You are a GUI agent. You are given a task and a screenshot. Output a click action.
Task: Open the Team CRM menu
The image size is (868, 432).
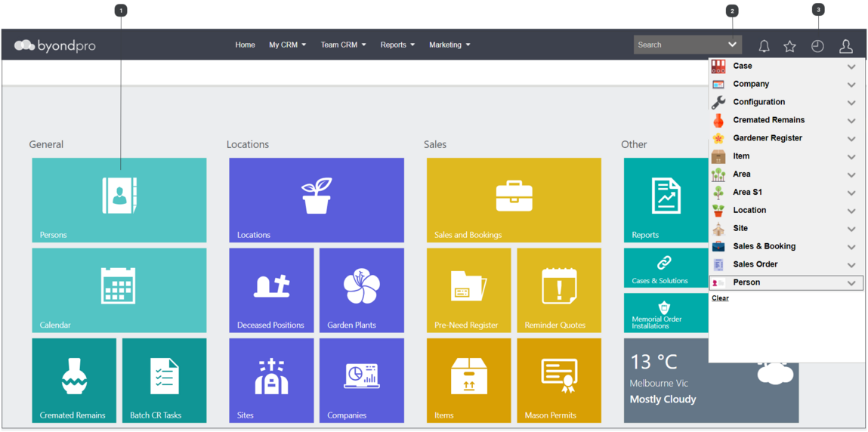pyautogui.click(x=343, y=45)
